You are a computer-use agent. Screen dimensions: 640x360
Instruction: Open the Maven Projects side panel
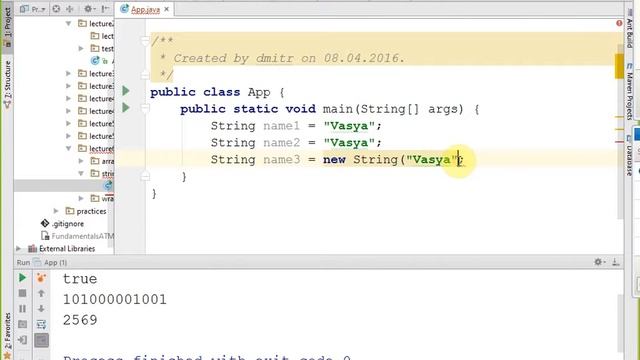point(629,92)
